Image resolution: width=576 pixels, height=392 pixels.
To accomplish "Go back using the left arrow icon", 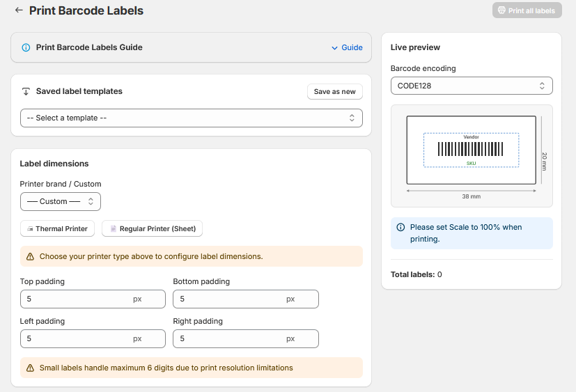I will 19,10.
